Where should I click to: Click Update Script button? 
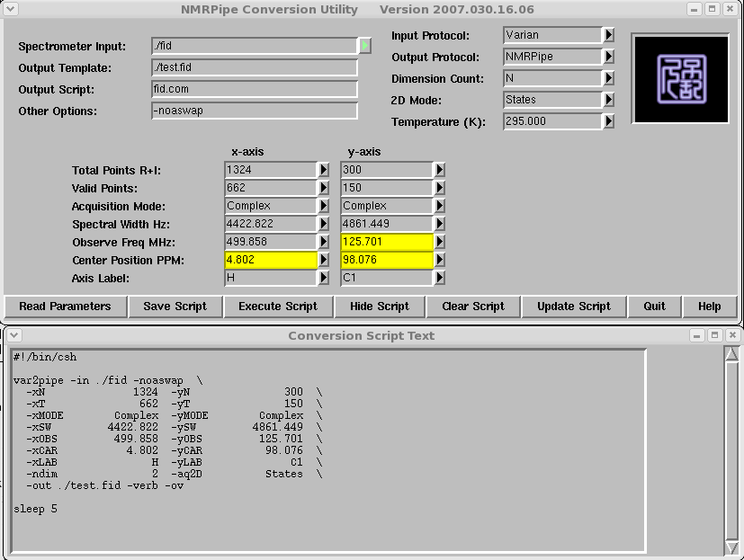574,307
